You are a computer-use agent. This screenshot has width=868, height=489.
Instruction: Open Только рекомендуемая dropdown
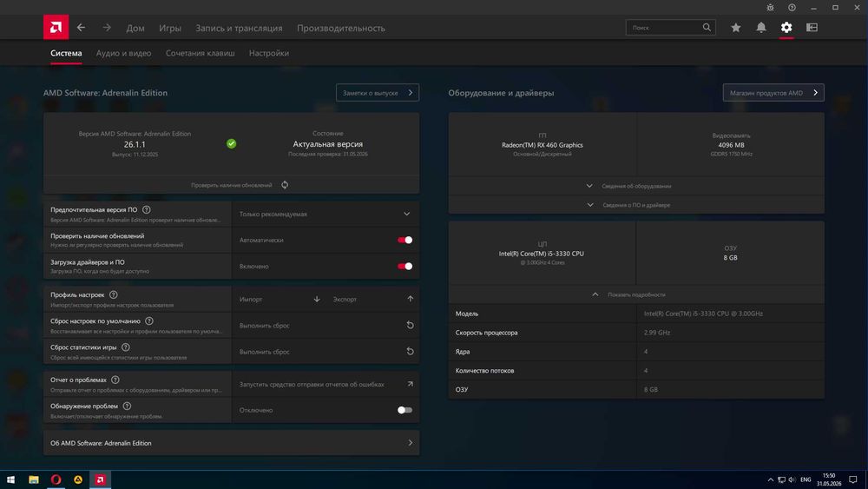325,214
